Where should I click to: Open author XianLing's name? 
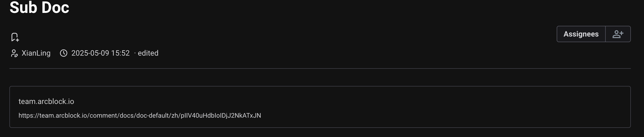pyautogui.click(x=36, y=53)
